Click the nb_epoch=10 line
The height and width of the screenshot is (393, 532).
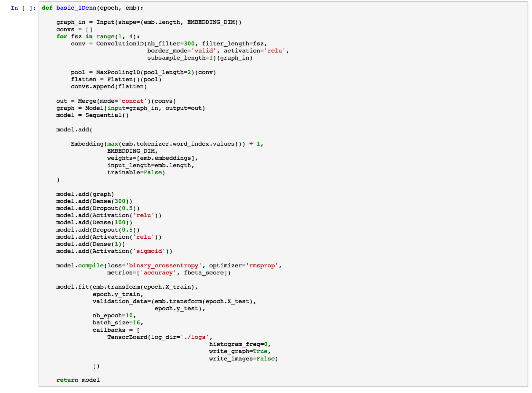(114, 316)
